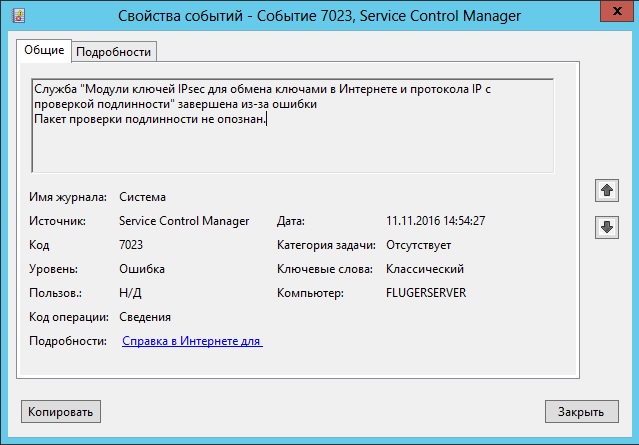Viewport: 639px width, 445px height.
Task: Click the FLUGERSERVER computer name value
Action: coord(425,293)
